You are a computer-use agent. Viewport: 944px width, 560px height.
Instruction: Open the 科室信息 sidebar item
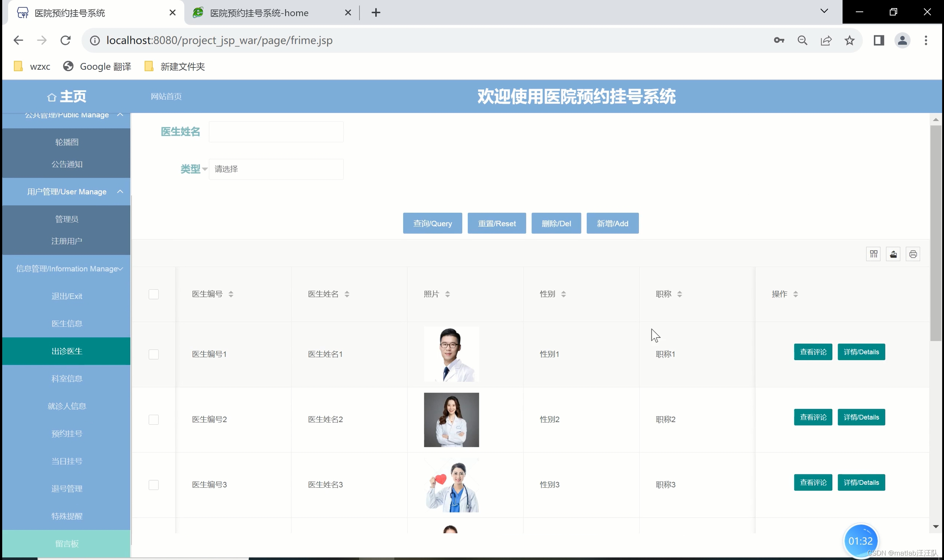[67, 379]
